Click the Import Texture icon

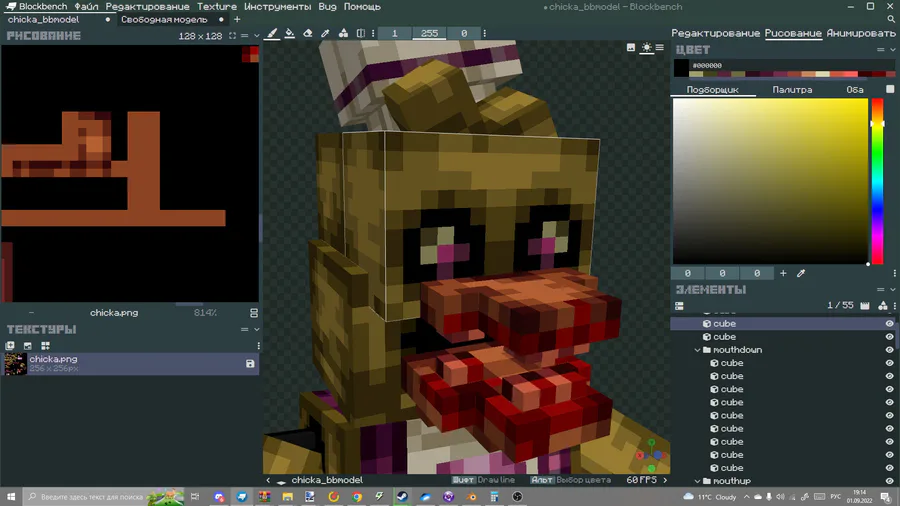tap(10, 345)
